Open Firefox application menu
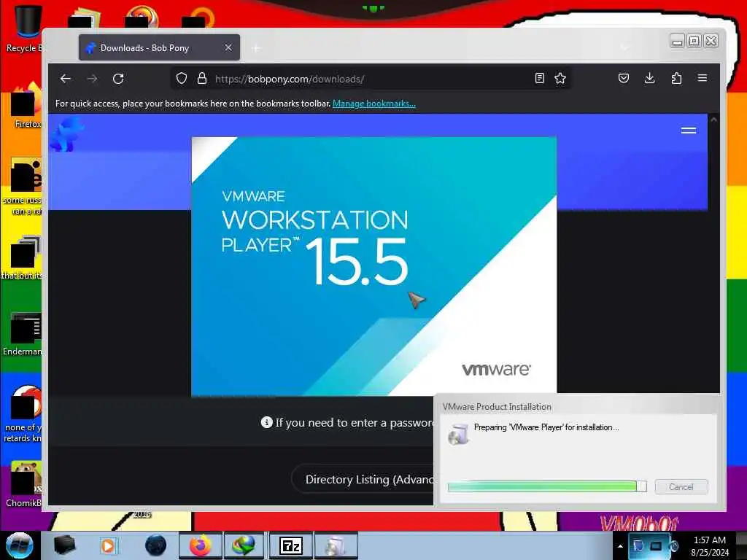This screenshot has width=747, height=560. 703,78
